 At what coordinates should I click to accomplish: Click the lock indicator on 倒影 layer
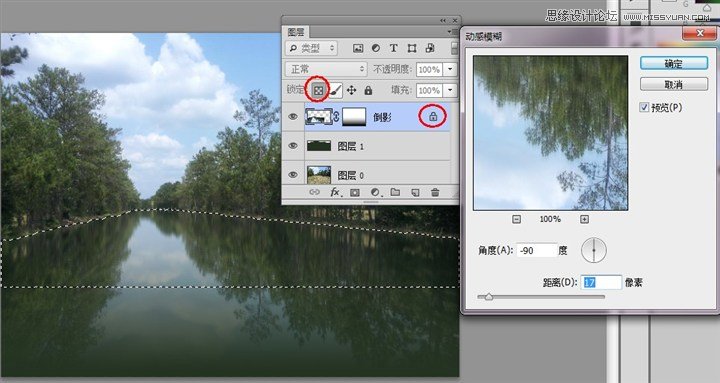[433, 117]
